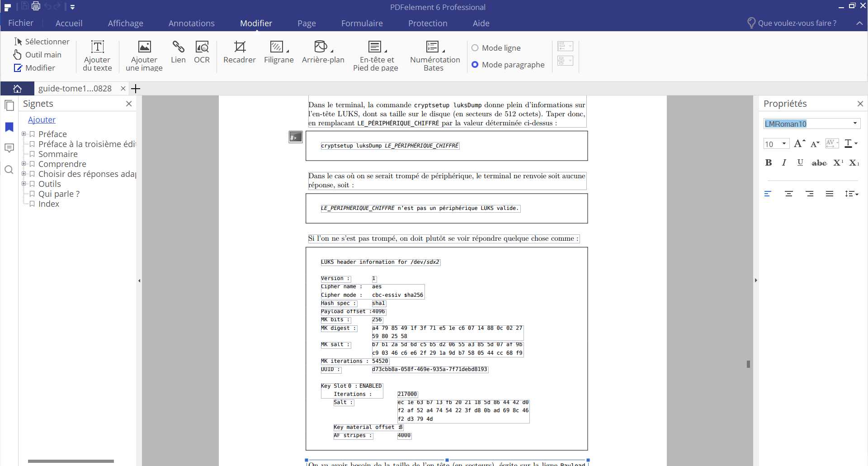Open the Index bookmark
Image resolution: width=868 pixels, height=466 pixels.
point(49,204)
